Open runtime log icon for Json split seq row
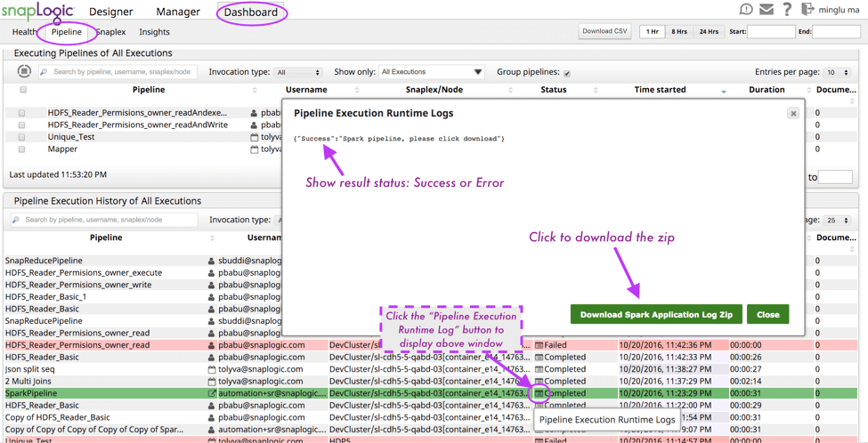 tap(539, 369)
